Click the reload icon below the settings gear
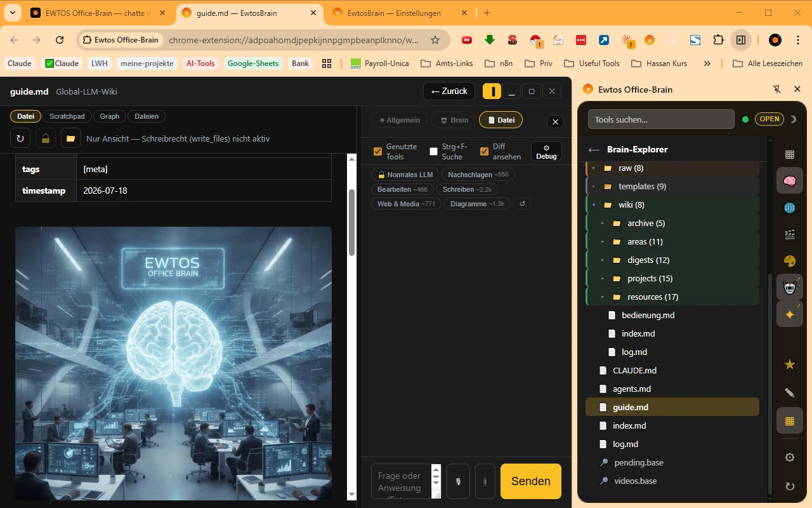 (x=790, y=486)
